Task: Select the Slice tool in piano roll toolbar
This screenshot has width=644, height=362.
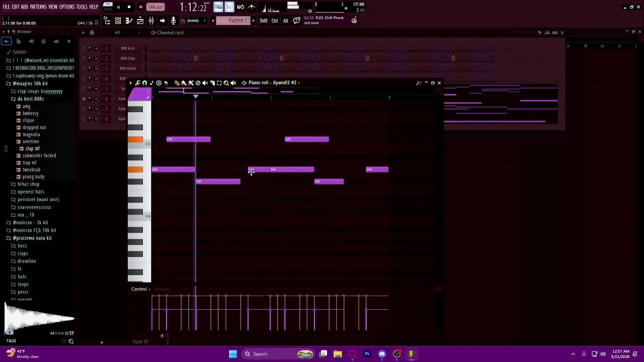Action: point(212,83)
